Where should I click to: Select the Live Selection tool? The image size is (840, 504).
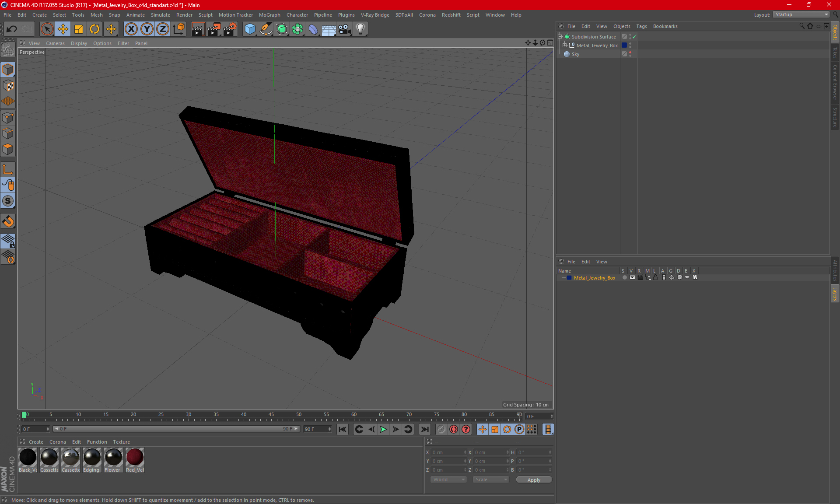[x=47, y=29]
